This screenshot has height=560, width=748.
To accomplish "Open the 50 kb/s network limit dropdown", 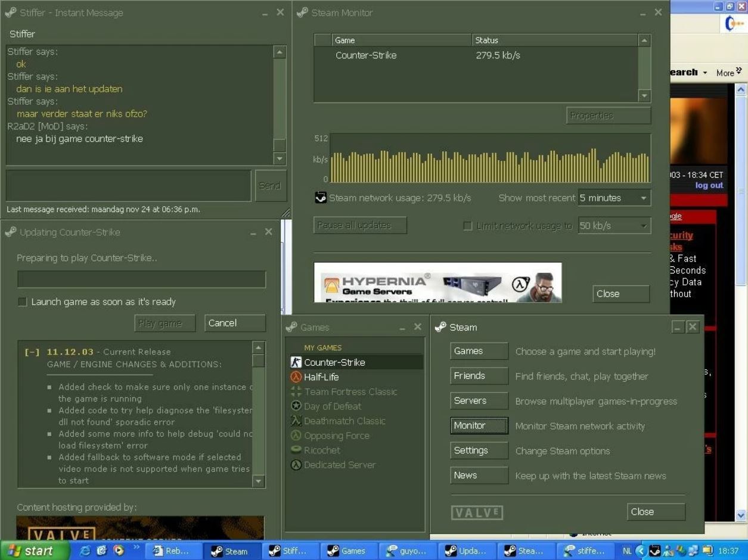I will click(x=614, y=226).
